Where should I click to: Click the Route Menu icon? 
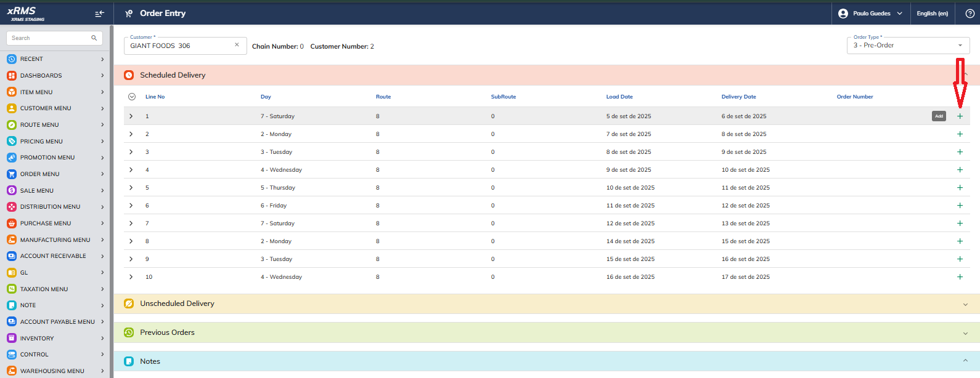tap(11, 125)
